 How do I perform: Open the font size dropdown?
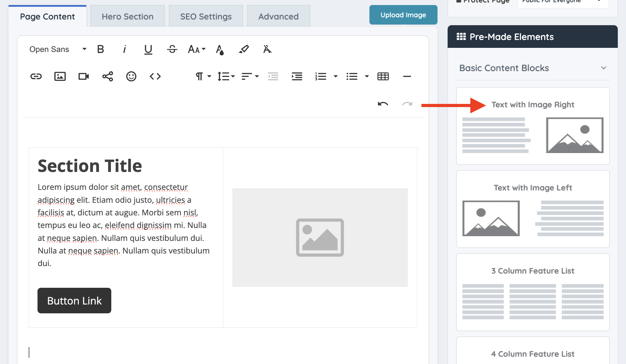[x=197, y=49]
